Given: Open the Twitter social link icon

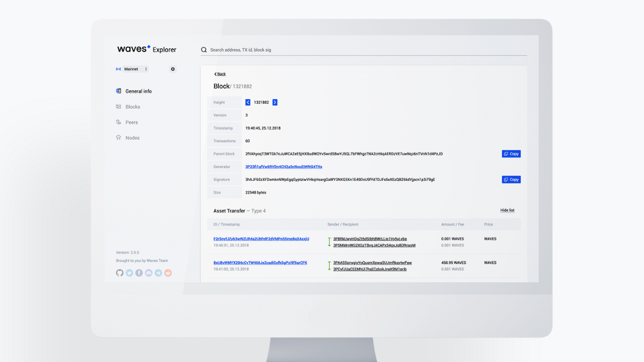Looking at the screenshot, I should pos(129,273).
